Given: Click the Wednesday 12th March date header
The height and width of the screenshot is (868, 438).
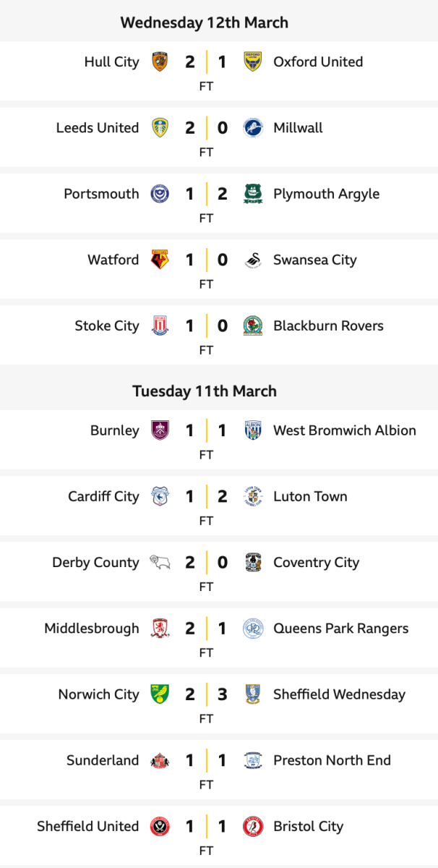Looking at the screenshot, I should click(x=205, y=22).
